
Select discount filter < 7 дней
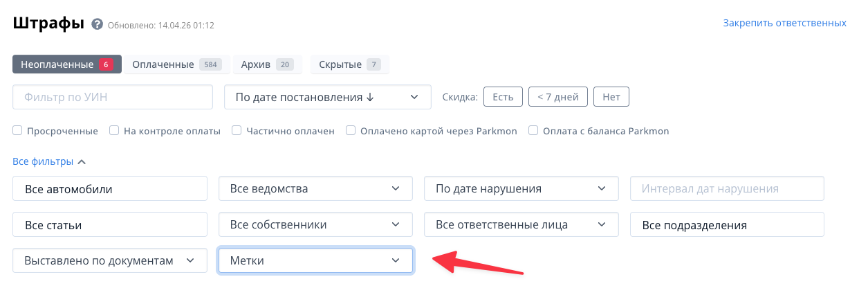(557, 97)
